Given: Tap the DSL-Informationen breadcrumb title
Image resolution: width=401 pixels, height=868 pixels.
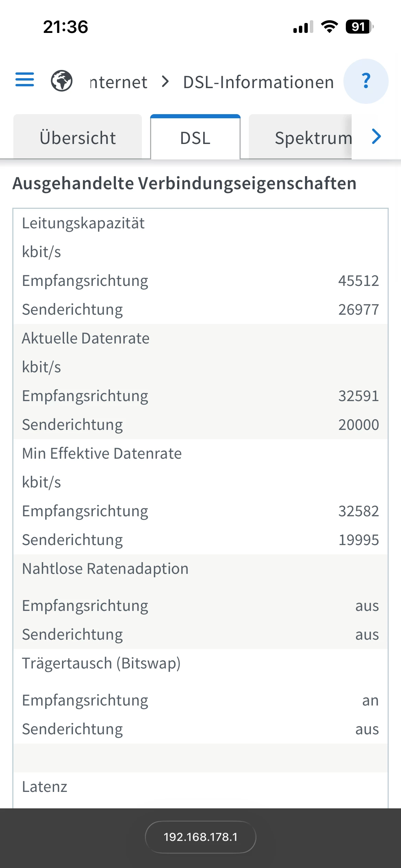Looking at the screenshot, I should tap(258, 82).
